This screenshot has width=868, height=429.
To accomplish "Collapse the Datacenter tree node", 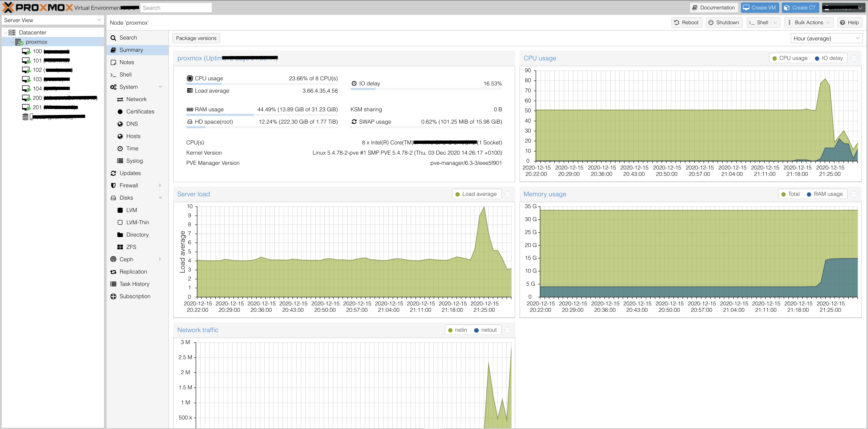I will pos(5,33).
